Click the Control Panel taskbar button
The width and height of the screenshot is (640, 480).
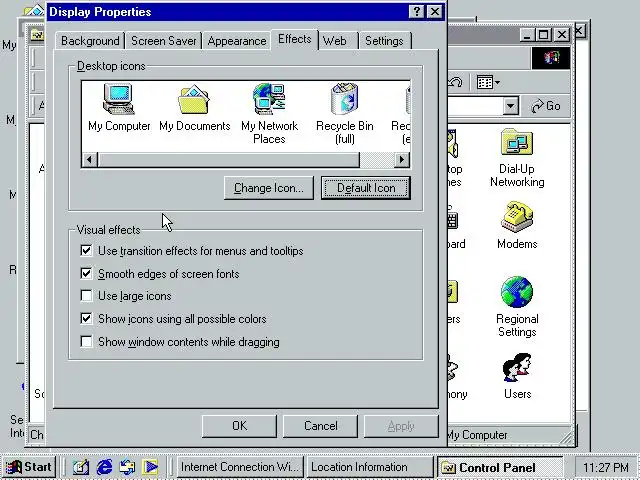(x=500, y=467)
